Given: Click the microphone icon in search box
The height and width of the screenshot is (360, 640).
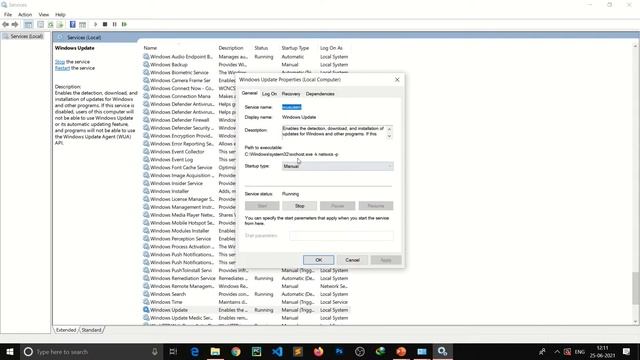Looking at the screenshot, I should click(x=155, y=351).
